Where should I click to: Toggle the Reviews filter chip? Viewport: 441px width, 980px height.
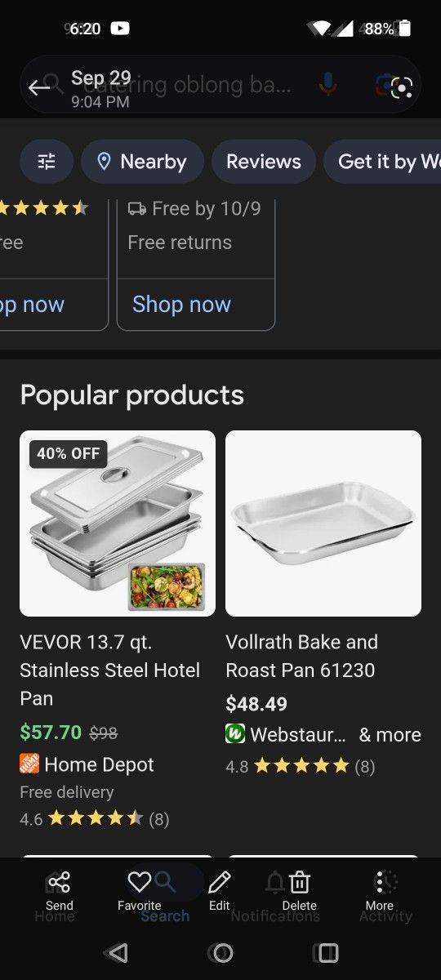[264, 162]
